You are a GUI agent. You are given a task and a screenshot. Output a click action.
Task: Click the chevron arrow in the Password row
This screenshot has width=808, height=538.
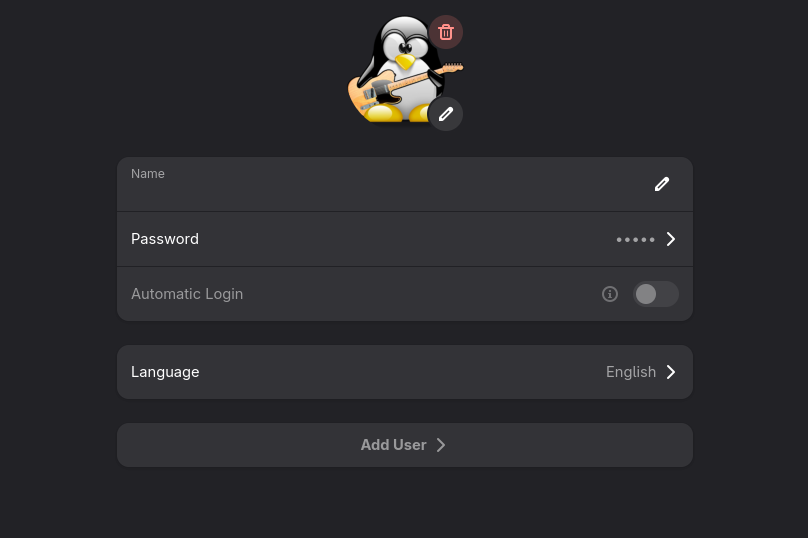coord(671,239)
